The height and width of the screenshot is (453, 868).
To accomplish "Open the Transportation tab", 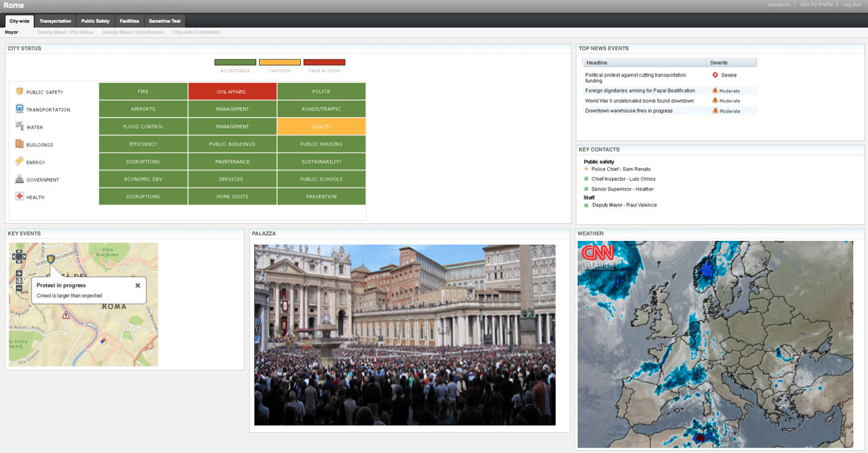I will click(55, 21).
